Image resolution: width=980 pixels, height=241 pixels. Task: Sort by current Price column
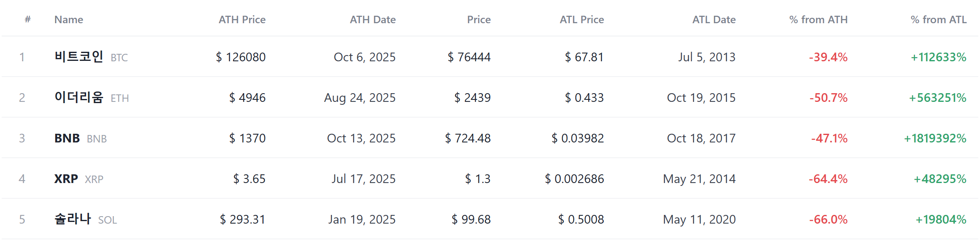click(479, 19)
